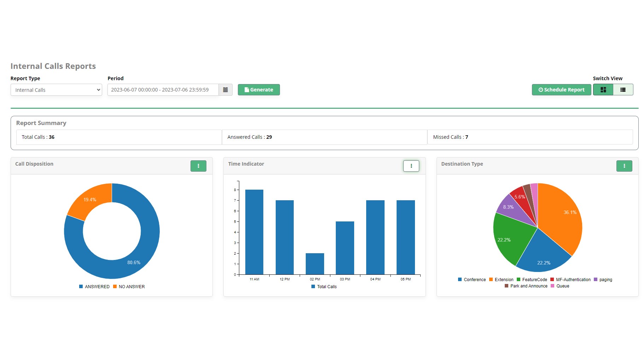Open the calendar date picker icon

[x=226, y=90]
